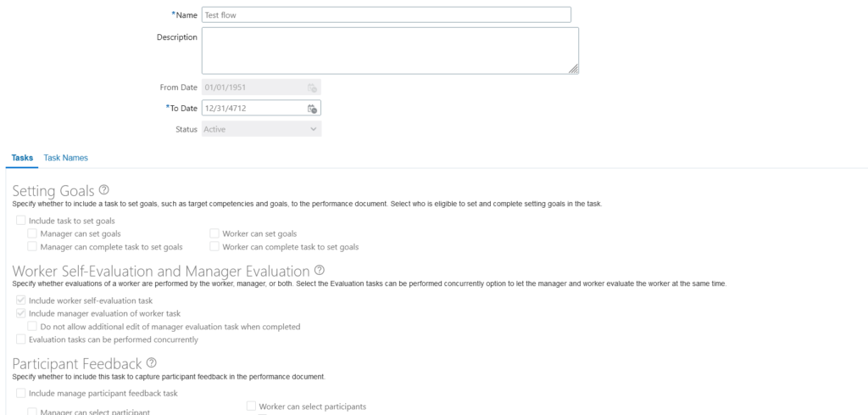
Task: Check Worker can set goals
Action: tap(214, 233)
